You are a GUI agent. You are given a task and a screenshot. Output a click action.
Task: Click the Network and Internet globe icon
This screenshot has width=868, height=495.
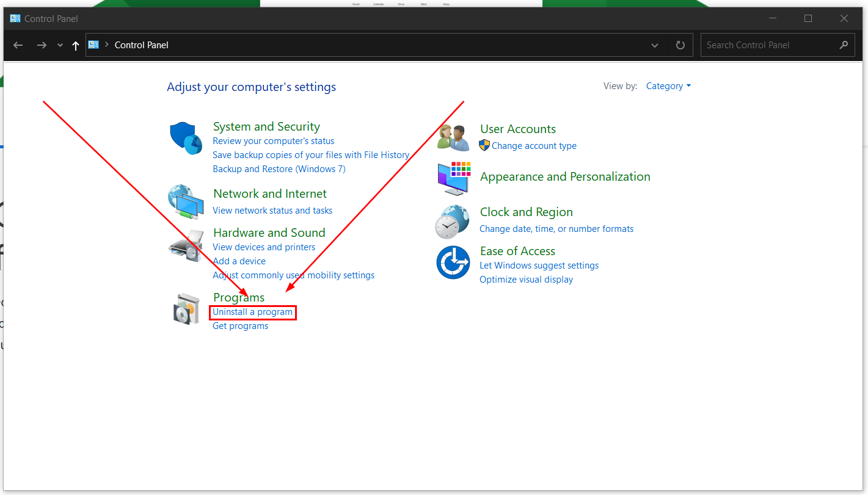pyautogui.click(x=185, y=201)
